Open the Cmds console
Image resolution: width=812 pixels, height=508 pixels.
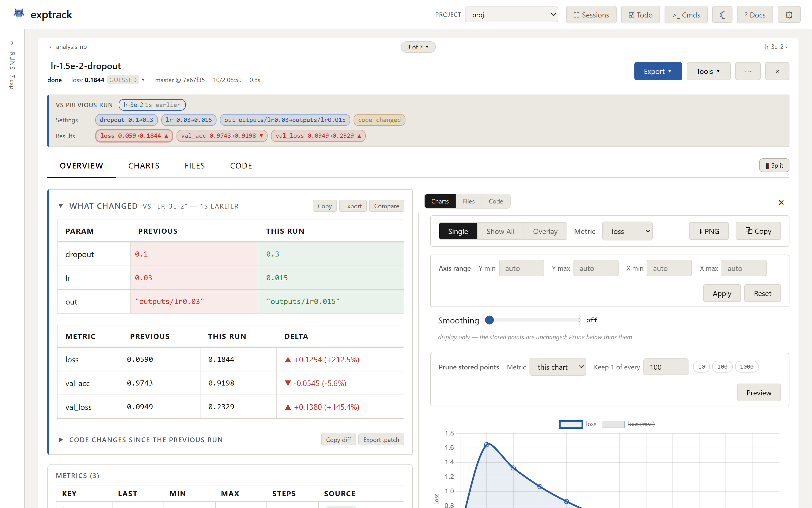click(686, 15)
